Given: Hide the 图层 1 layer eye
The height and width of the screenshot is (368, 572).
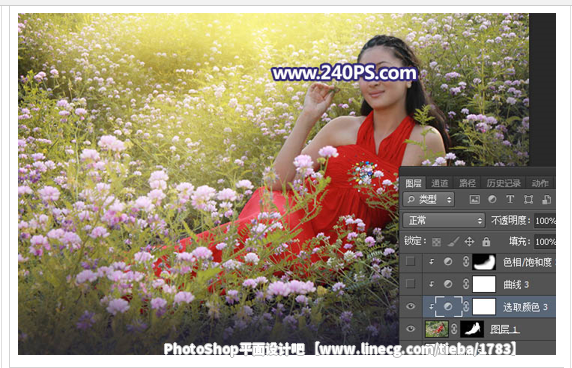Looking at the screenshot, I should pyautogui.click(x=410, y=329).
